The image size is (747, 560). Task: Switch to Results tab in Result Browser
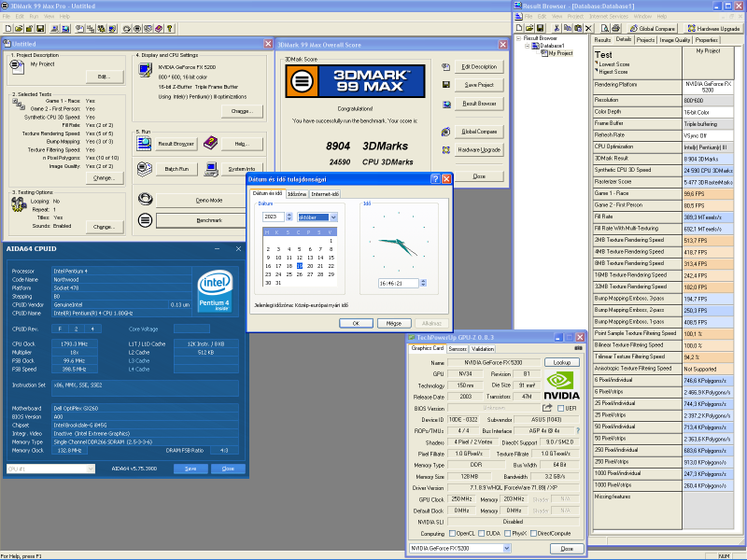point(602,40)
